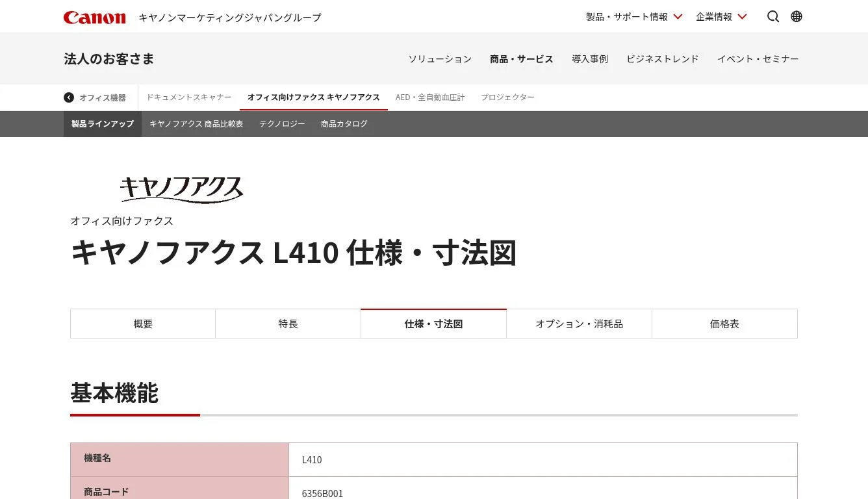This screenshot has width=868, height=499.
Task: Click the Canon logo
Action: [95, 17]
